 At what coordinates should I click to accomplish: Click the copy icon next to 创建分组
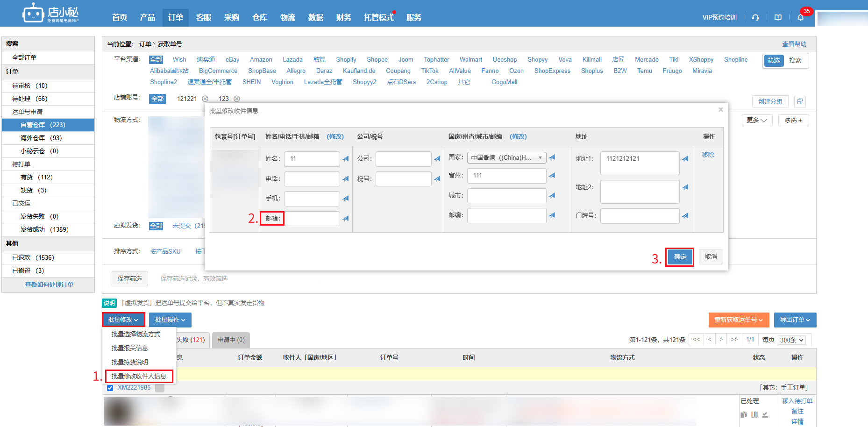click(799, 101)
